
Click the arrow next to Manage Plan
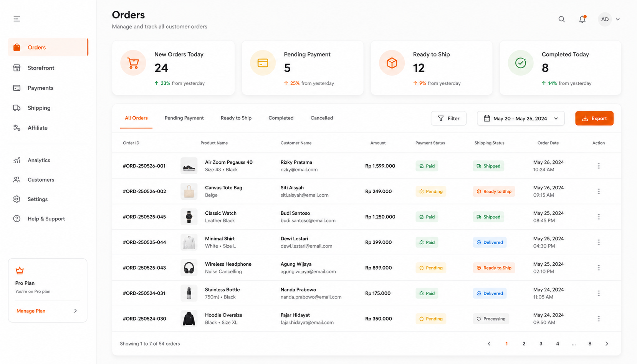(x=75, y=311)
